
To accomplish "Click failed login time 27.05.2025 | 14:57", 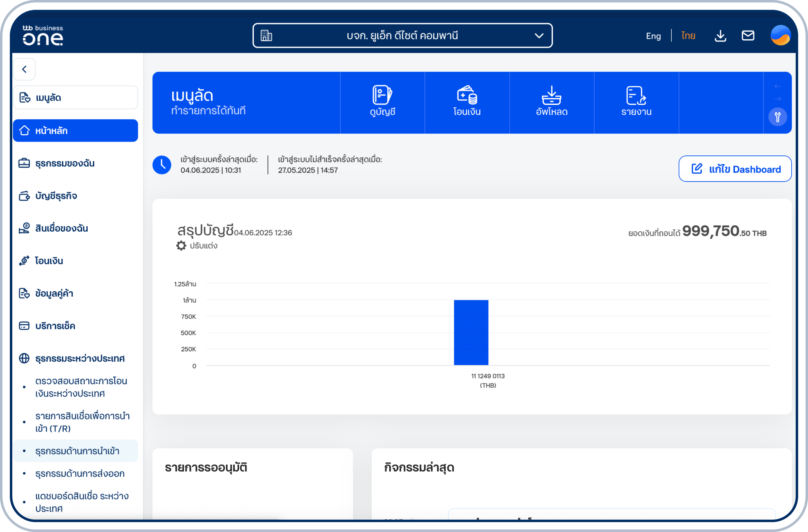I will tap(308, 170).
